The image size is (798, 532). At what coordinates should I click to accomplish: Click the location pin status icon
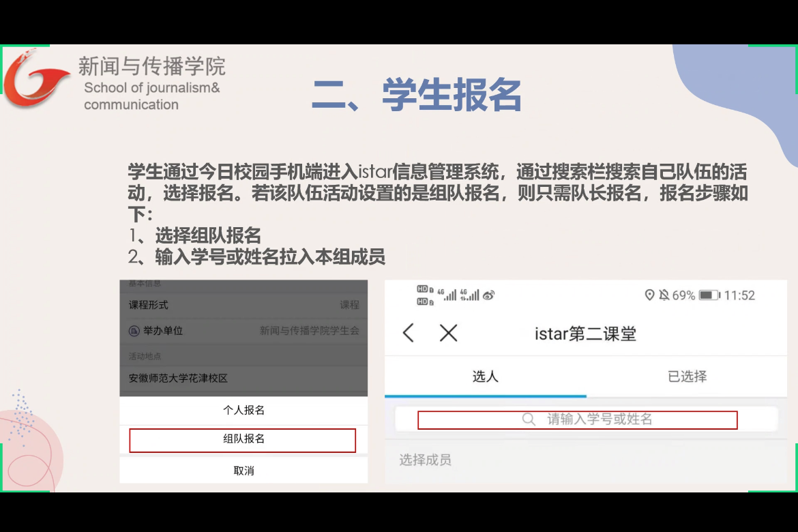pos(649,295)
